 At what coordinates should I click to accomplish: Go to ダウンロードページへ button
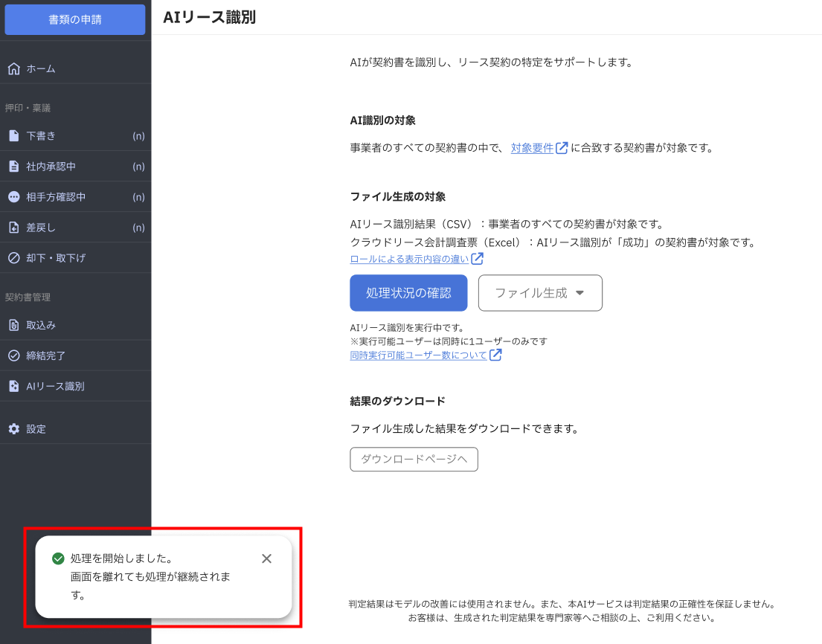pos(414,460)
